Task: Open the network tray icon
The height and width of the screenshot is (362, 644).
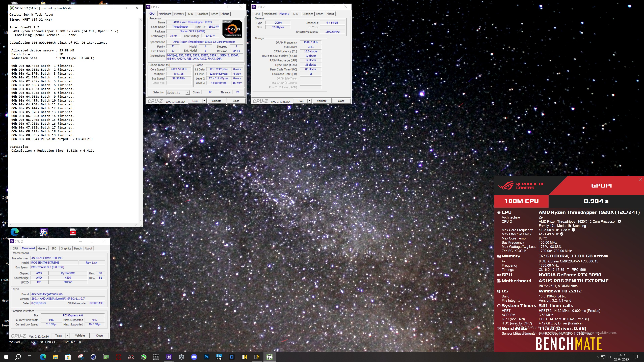Action: [x=603, y=357]
